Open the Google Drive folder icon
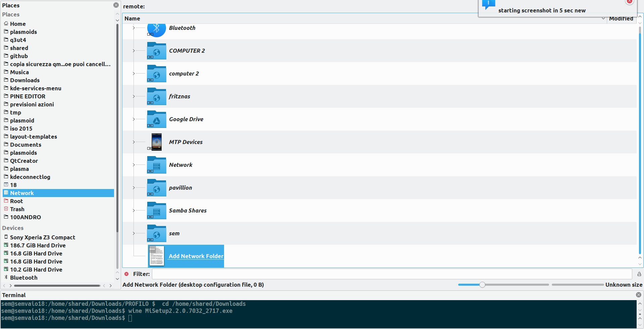The height and width of the screenshot is (329, 644). coord(156,119)
